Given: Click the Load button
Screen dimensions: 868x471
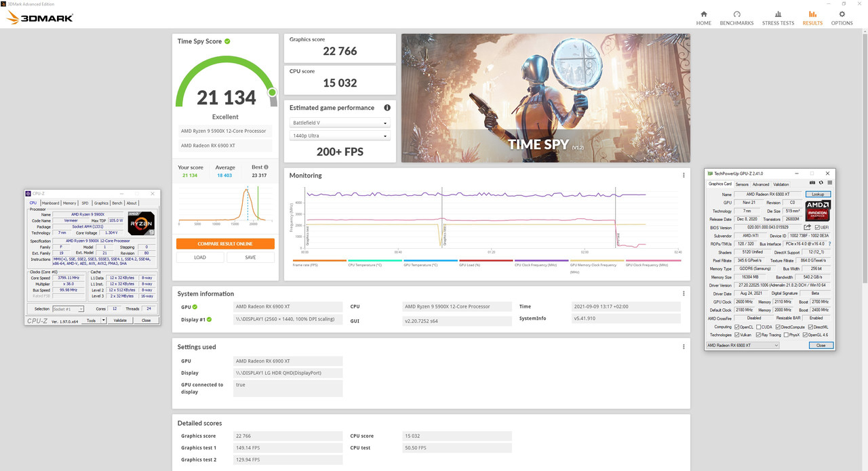Looking at the screenshot, I should tap(200, 258).
